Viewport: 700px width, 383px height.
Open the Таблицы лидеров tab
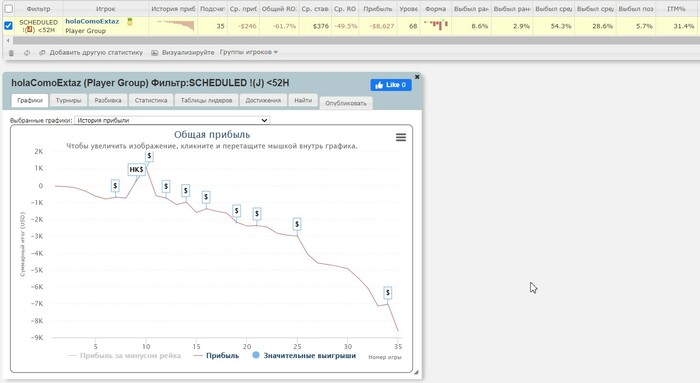pos(206,100)
